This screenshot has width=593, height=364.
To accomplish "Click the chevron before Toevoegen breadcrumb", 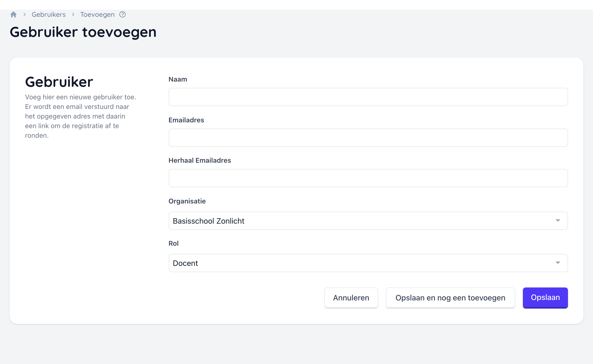I will [73, 15].
